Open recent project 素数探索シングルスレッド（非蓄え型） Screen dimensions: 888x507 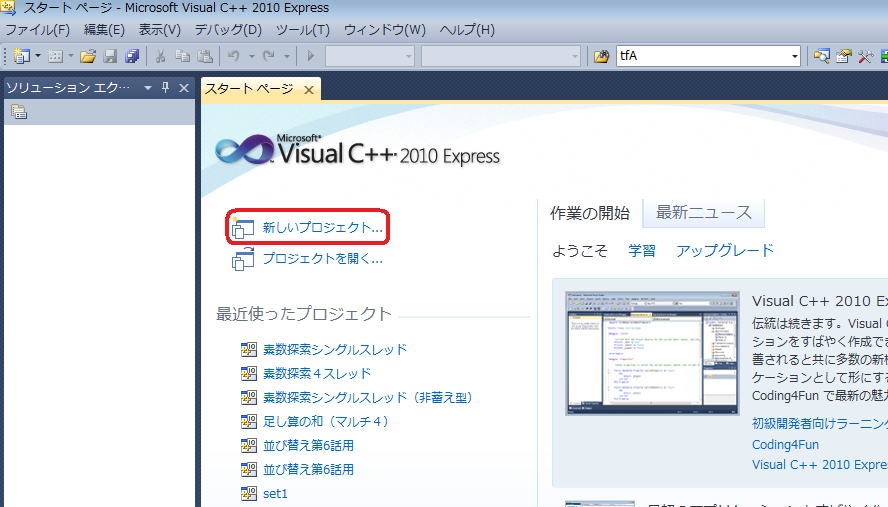(x=367, y=398)
